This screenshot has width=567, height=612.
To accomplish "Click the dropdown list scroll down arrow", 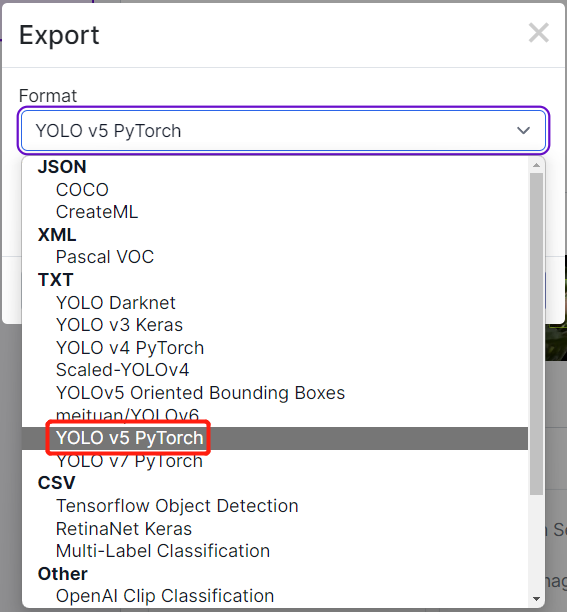I will pyautogui.click(x=537, y=599).
